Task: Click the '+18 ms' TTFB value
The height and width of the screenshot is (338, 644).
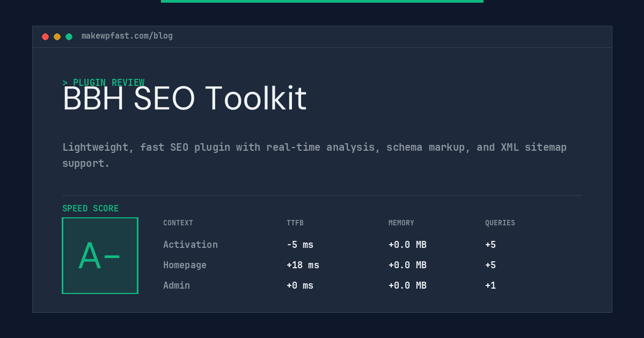Action: (303, 265)
